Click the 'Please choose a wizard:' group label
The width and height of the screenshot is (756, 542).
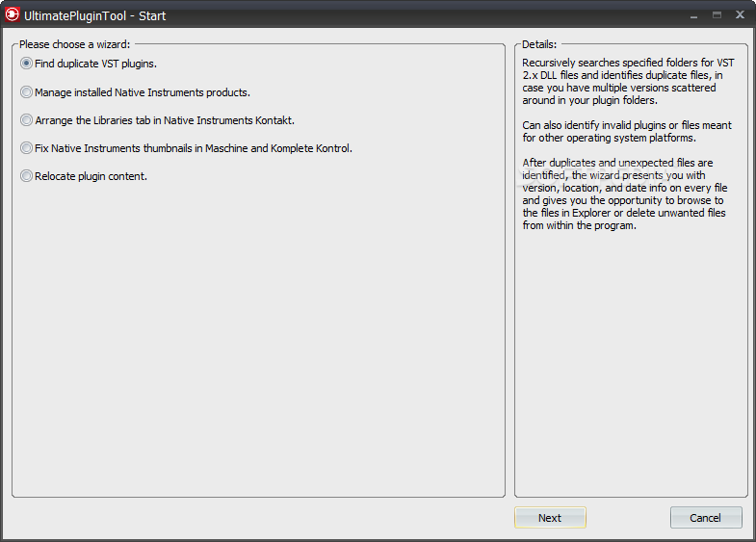click(75, 44)
